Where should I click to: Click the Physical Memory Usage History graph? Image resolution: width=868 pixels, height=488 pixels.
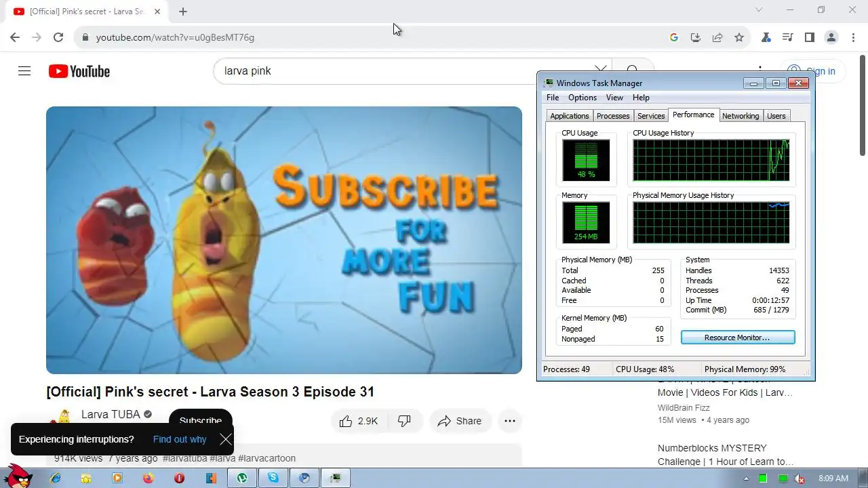(x=711, y=222)
